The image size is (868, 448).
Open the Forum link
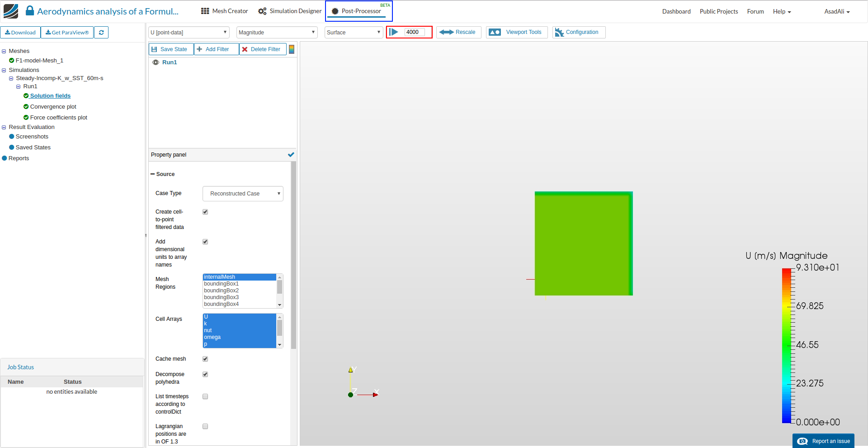(755, 12)
